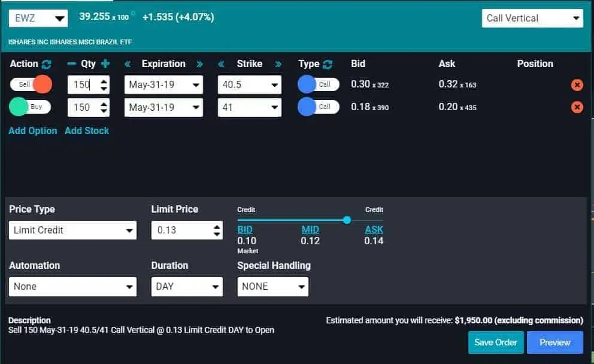Open the 41 Strike dropdown
The height and width of the screenshot is (364, 594).
tap(249, 107)
